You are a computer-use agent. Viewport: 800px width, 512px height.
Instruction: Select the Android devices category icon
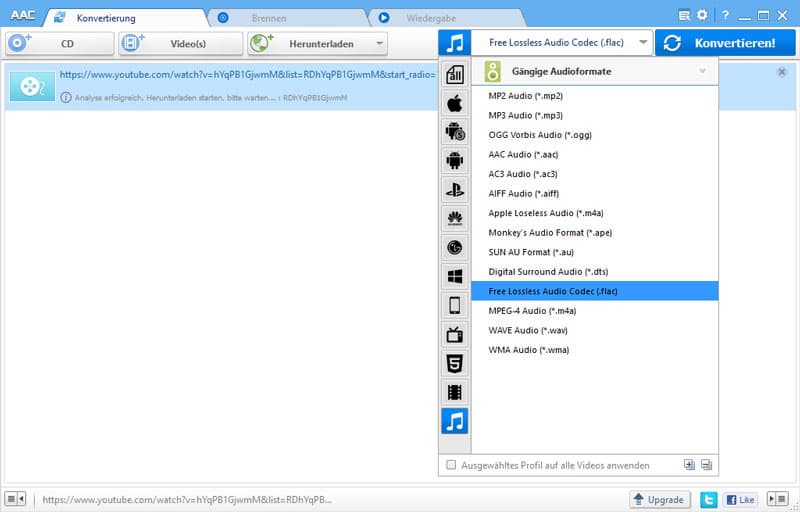[455, 160]
